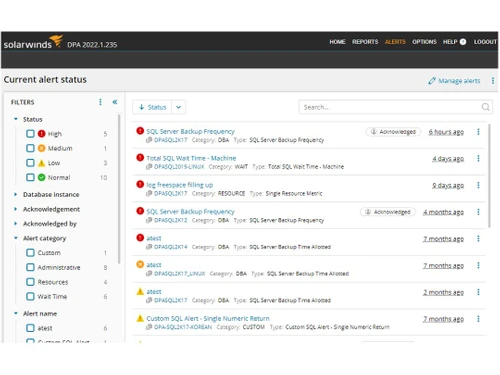
Task: Open ALERTS in the top navigation
Action: 395,42
